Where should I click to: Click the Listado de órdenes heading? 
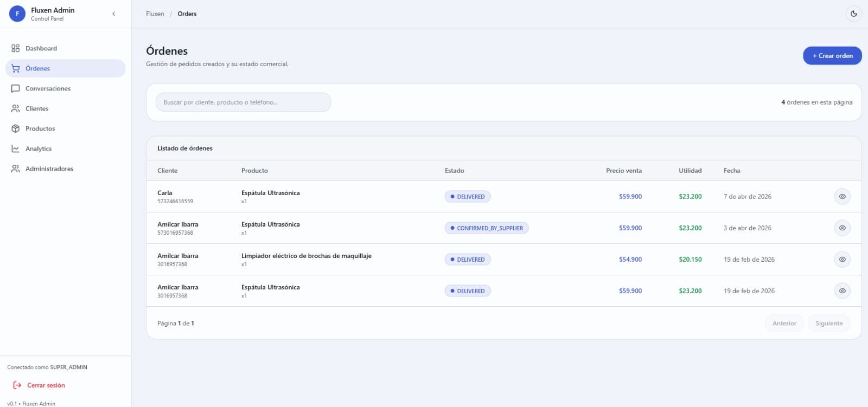[185, 148]
